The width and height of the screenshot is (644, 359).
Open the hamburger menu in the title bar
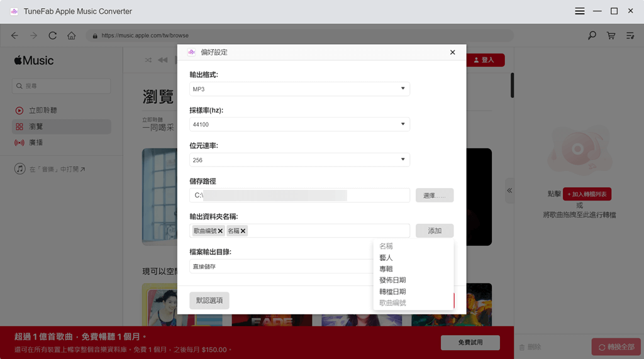(579, 11)
